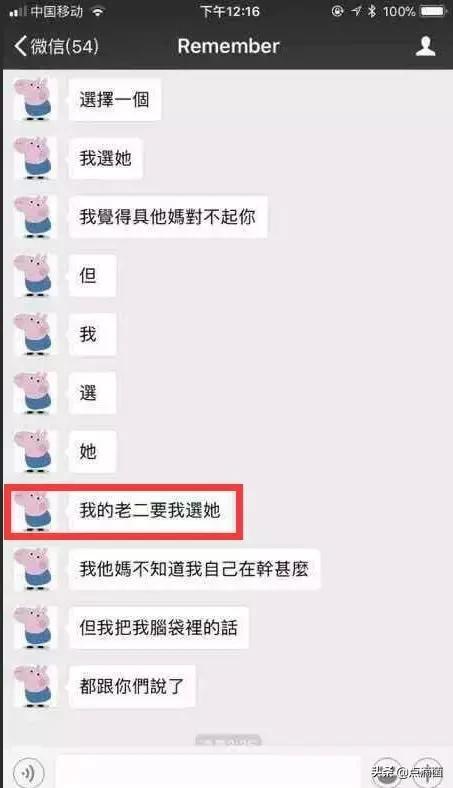Open the contact profile icon in header

pyautogui.click(x=425, y=46)
